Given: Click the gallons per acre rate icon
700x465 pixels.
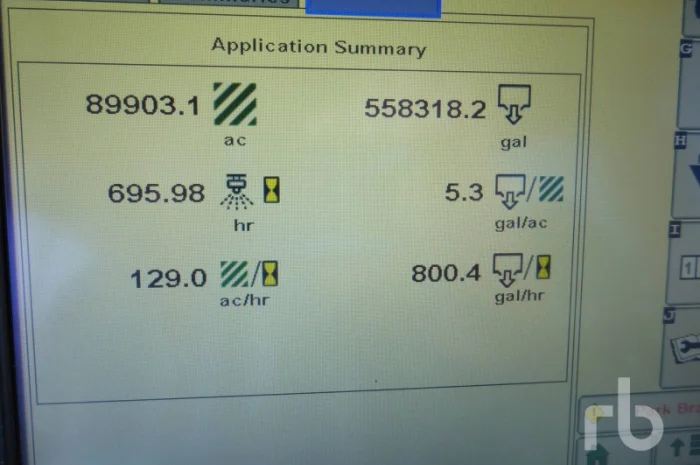Looking at the screenshot, I should pos(530,191).
